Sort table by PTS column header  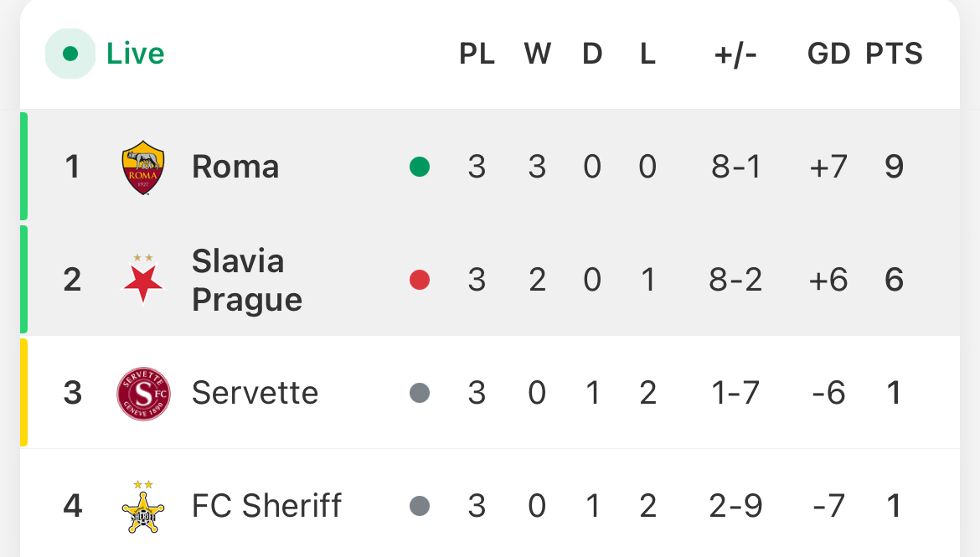pyautogui.click(x=894, y=54)
